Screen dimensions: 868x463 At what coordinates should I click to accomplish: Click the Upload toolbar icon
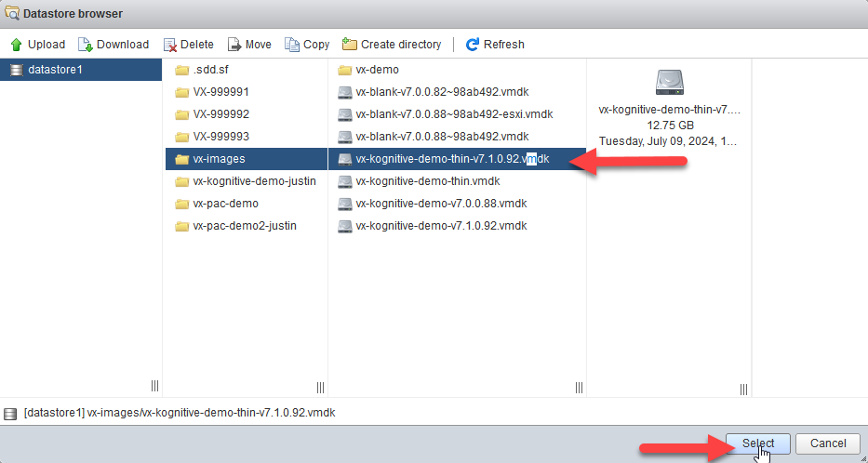[x=16, y=45]
